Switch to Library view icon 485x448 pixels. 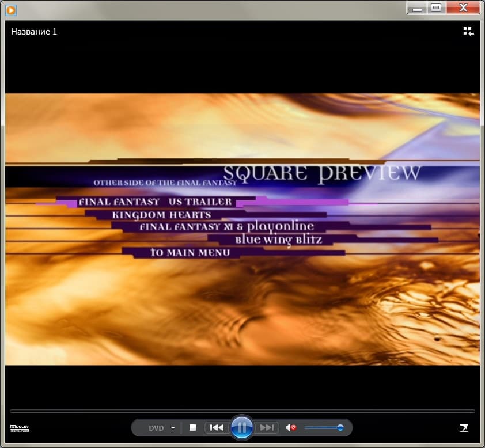click(x=468, y=31)
